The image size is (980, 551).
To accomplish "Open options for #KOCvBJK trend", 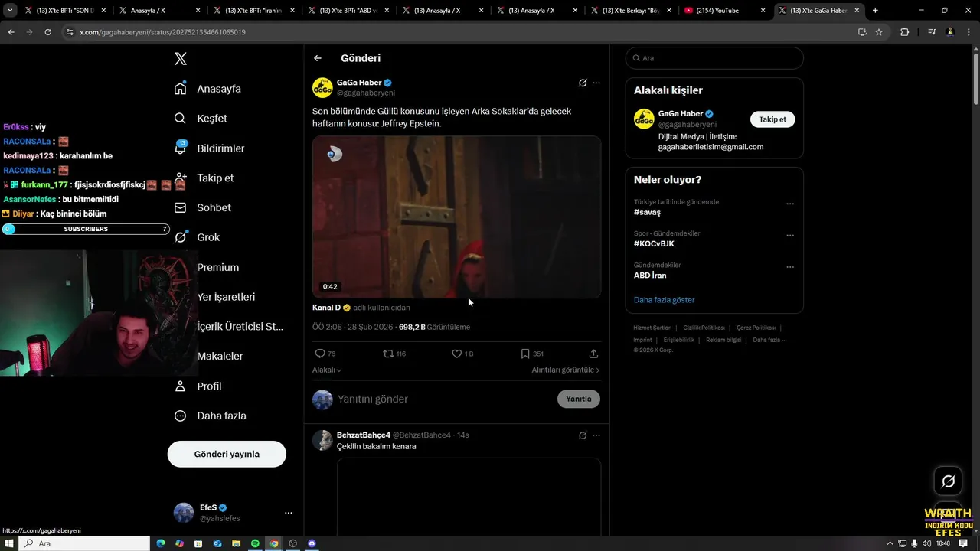I will click(x=790, y=235).
